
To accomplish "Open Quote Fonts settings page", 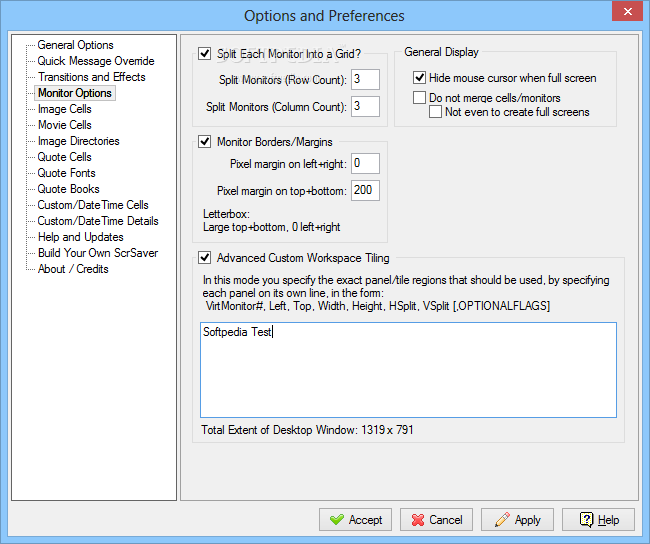I will [x=66, y=172].
